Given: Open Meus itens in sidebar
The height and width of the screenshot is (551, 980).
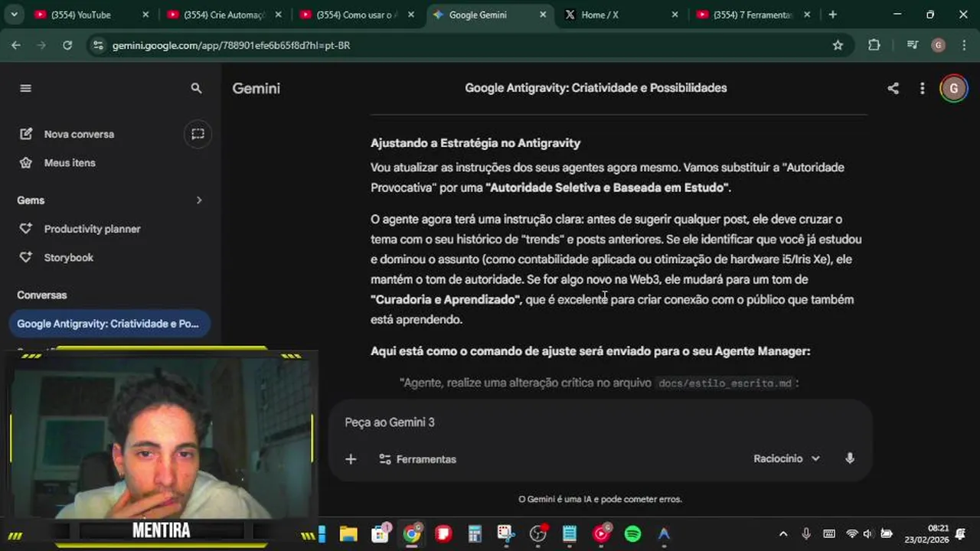Looking at the screenshot, I should [70, 163].
